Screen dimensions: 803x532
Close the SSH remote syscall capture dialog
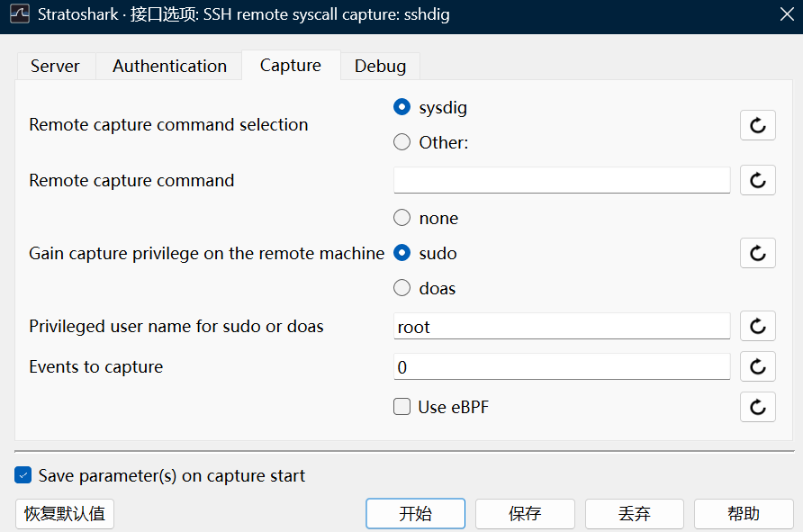tap(787, 14)
